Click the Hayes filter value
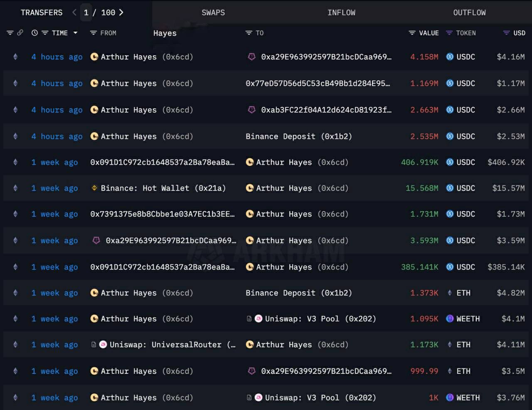Viewport: 532px width, 410px height. point(165,33)
